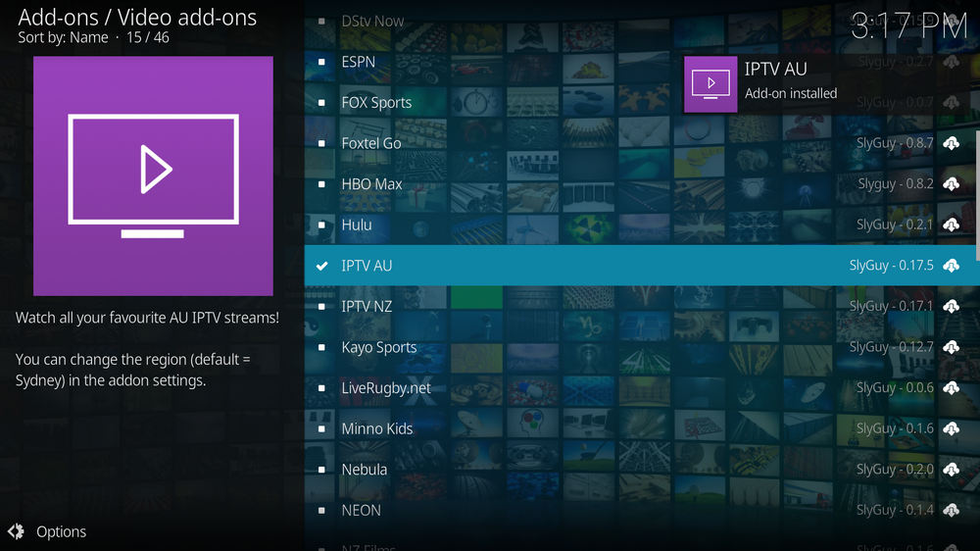Click the square bullet next to ESPN

[x=321, y=62]
